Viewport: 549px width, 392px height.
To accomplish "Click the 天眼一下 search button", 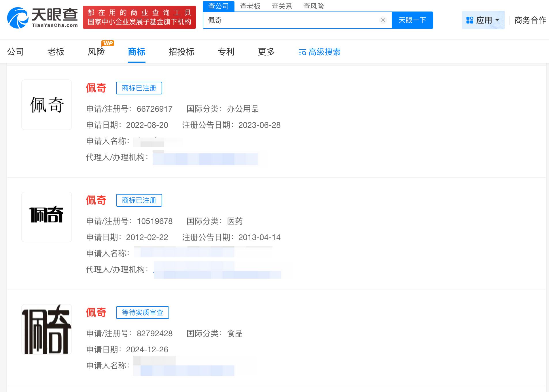I will pyautogui.click(x=412, y=20).
